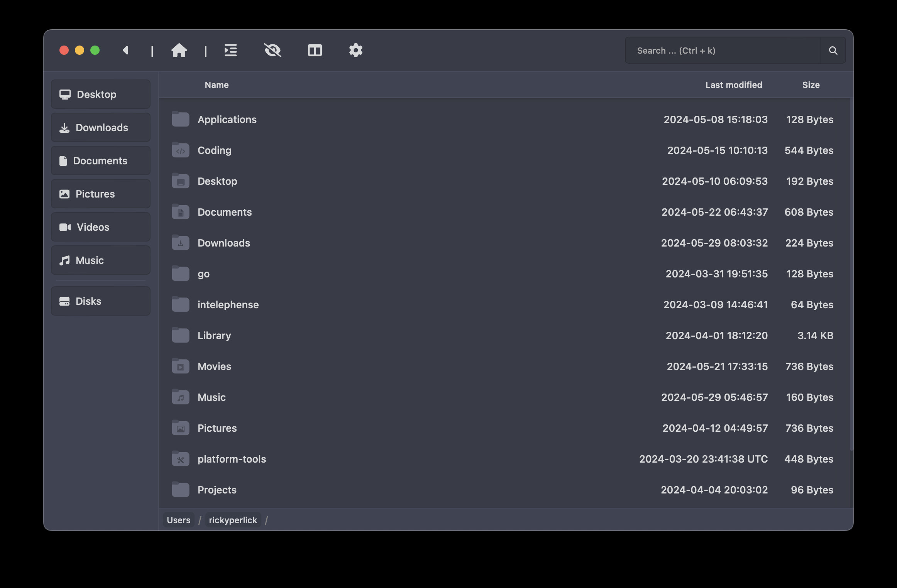Open Music from the sidebar
This screenshot has height=588, width=897.
(x=101, y=260)
